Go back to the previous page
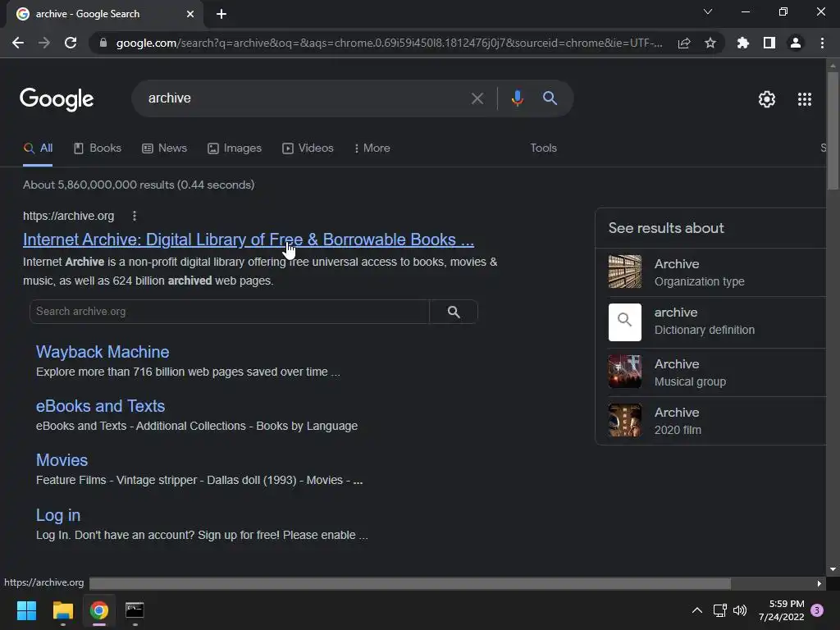Screen dimensions: 840x630 [18, 43]
